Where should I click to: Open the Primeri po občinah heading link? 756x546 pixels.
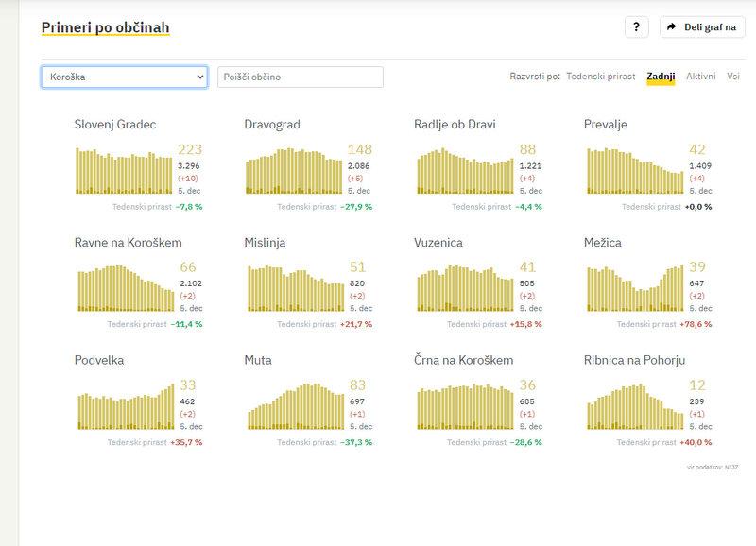point(105,27)
